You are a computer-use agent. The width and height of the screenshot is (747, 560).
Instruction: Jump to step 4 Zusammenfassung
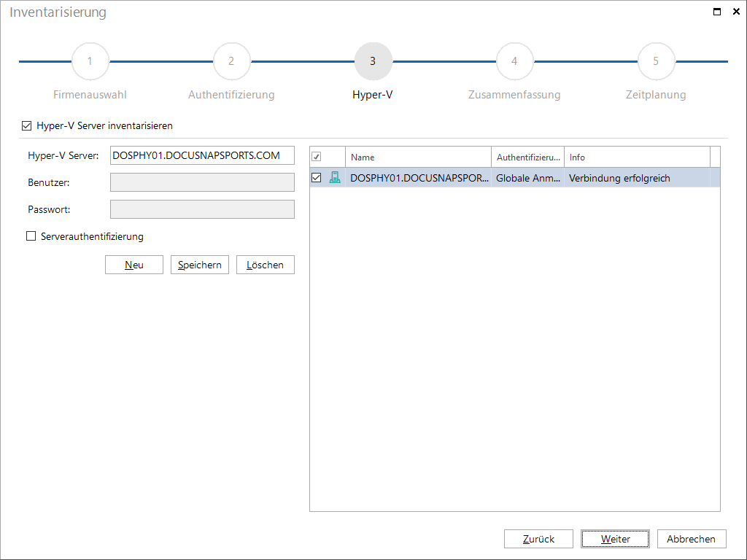coord(514,61)
